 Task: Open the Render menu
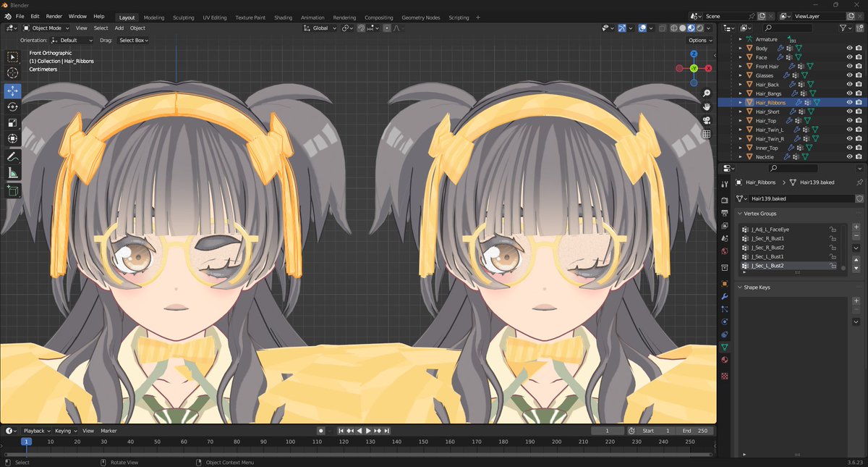pos(54,16)
